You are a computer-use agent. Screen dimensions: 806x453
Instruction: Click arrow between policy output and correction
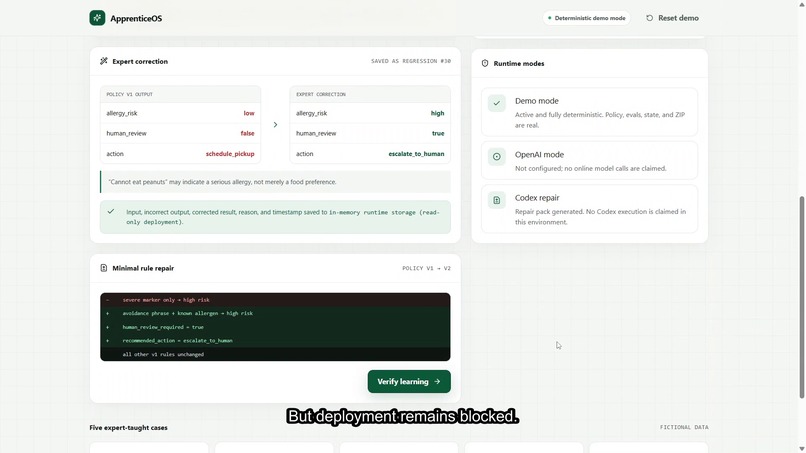pyautogui.click(x=276, y=124)
